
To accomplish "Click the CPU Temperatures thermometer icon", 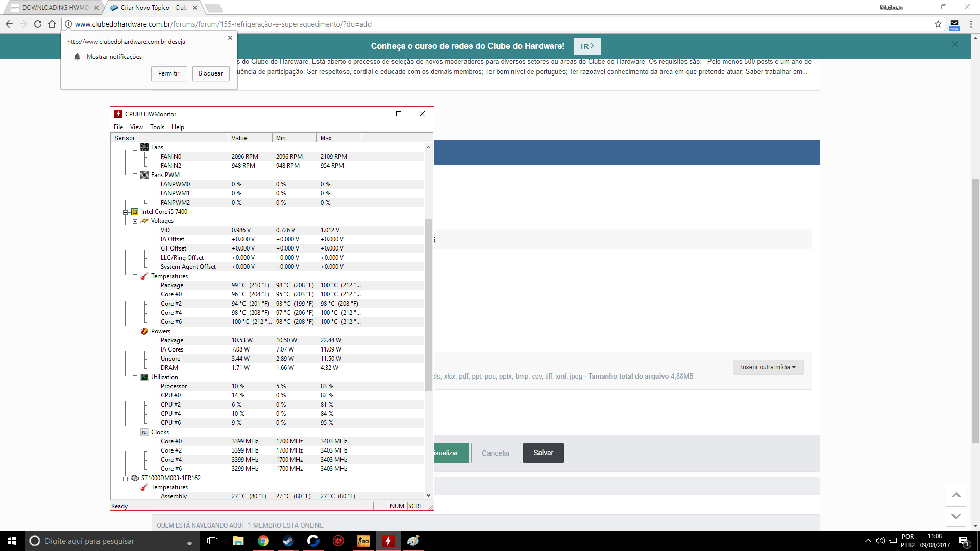I will pyautogui.click(x=144, y=276).
